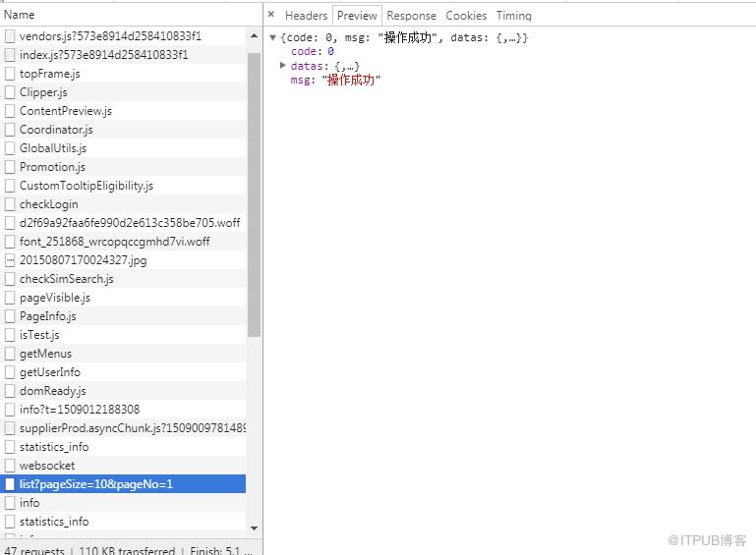Viewport: 756px width, 555px height.
Task: Select the Promotion.js request
Action: click(x=125, y=167)
